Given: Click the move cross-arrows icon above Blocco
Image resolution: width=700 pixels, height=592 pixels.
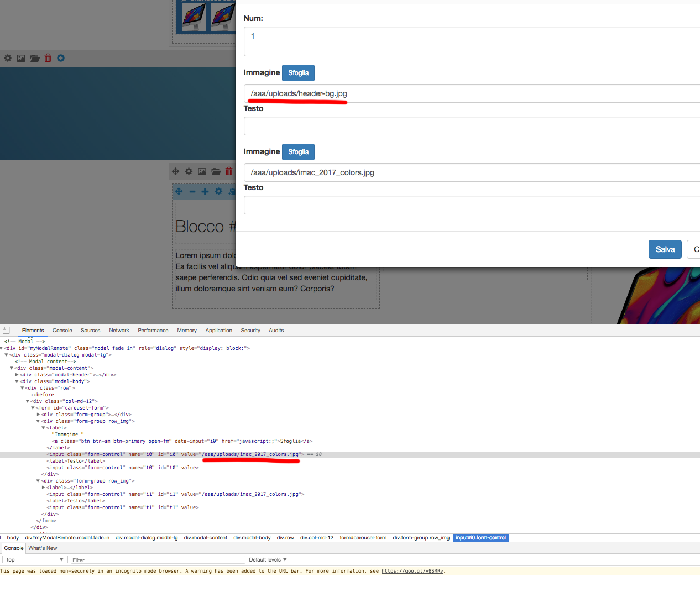Looking at the screenshot, I should (x=175, y=171).
